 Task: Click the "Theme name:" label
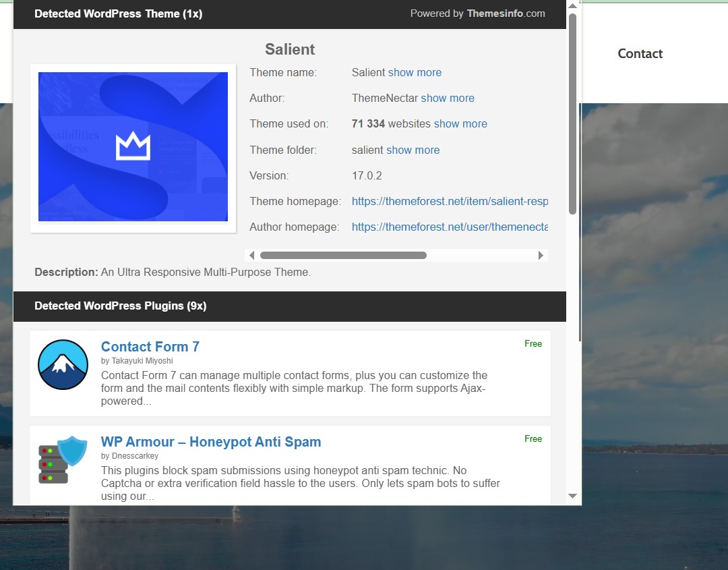[x=283, y=72]
